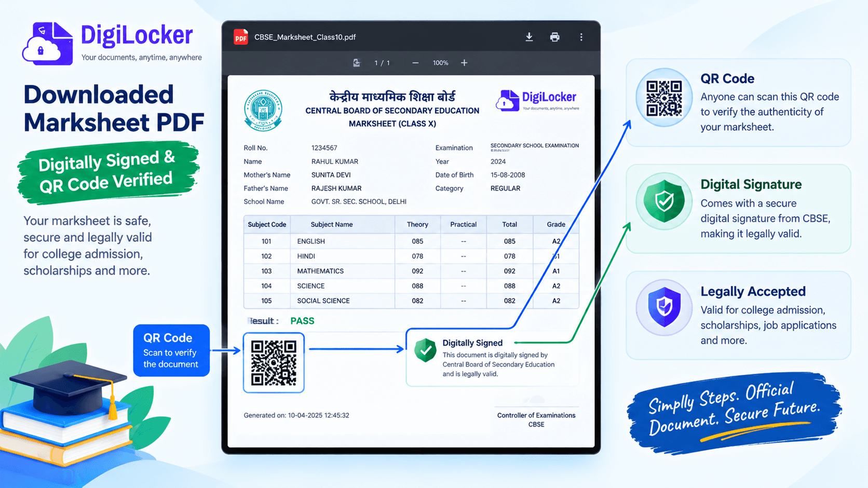The image size is (868, 488).
Task: Print the marksheet PDF
Action: click(x=554, y=37)
